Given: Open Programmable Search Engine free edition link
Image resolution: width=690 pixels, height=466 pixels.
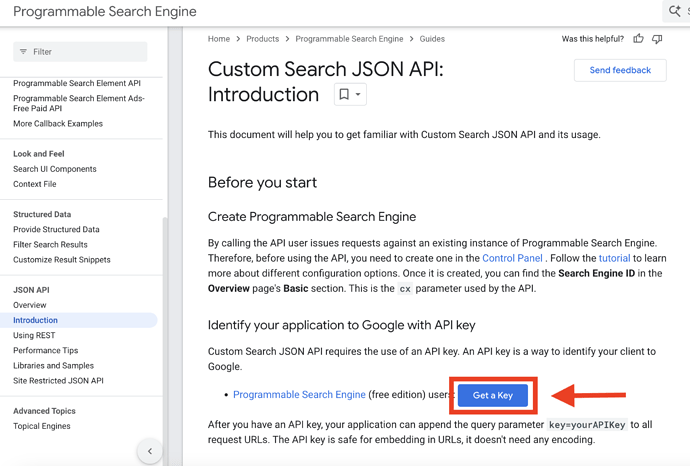Looking at the screenshot, I should pos(299,395).
